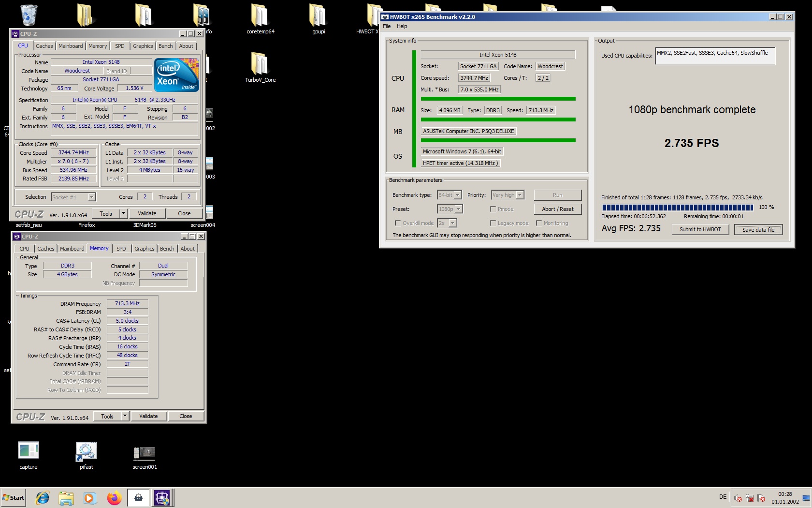
Task: Click the Start button
Action: click(x=14, y=498)
